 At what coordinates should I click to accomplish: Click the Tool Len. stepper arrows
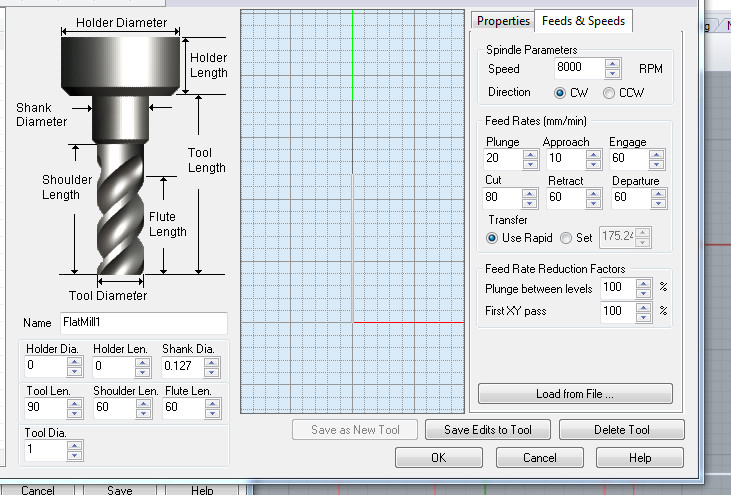(74, 408)
